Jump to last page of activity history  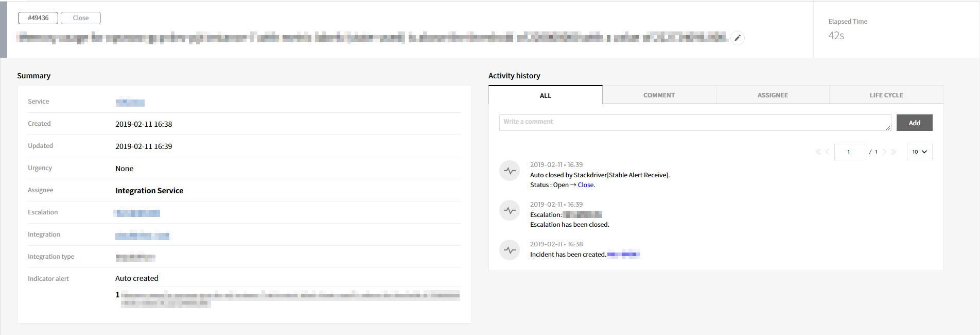(894, 152)
